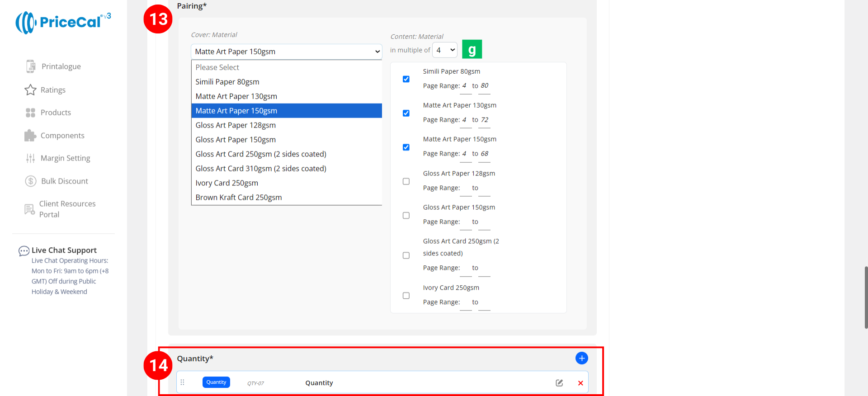The width and height of the screenshot is (868, 396).
Task: Enable the Gloss Art Paper 128gsm checkbox
Action: pos(406,181)
